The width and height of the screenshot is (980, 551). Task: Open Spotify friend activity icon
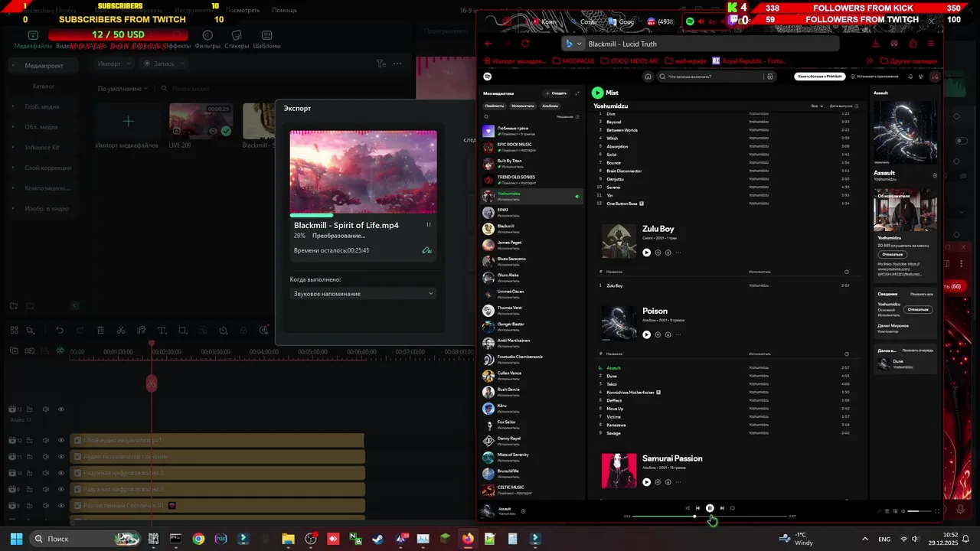tap(922, 77)
